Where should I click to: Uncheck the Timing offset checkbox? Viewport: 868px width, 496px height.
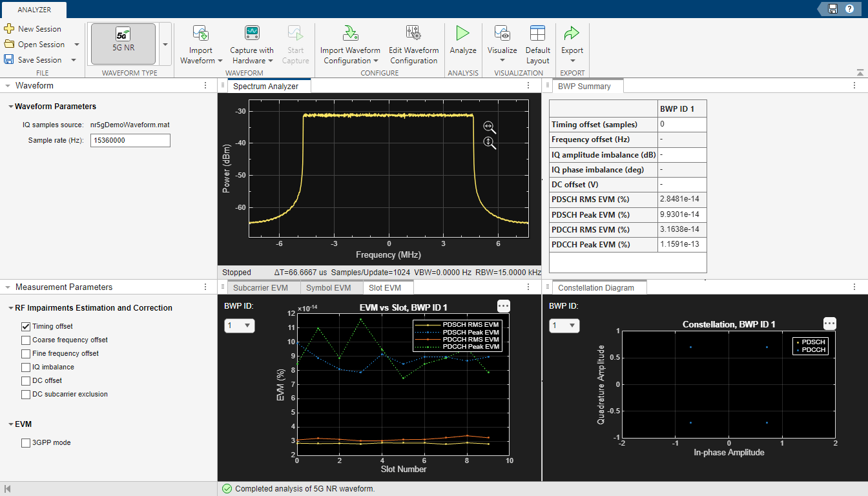pos(26,327)
